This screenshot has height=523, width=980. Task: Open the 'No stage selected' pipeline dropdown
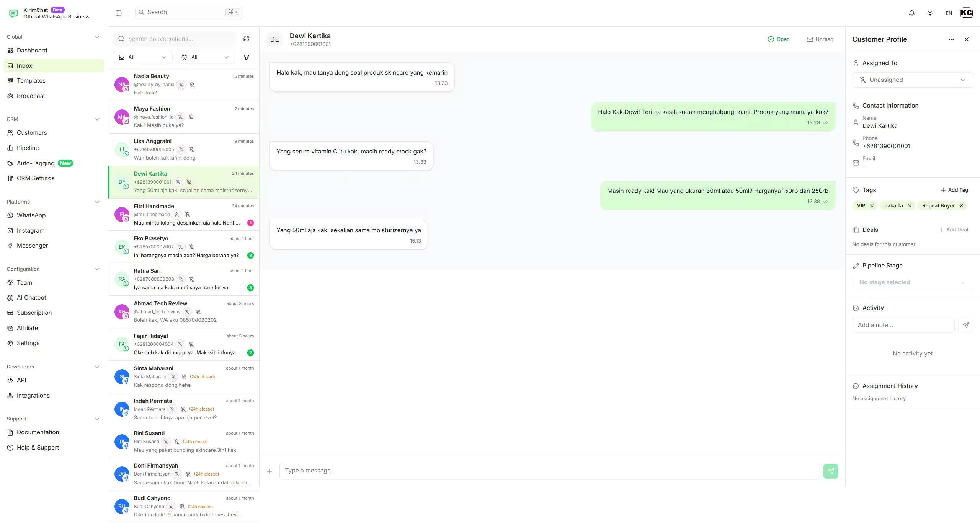(912, 282)
